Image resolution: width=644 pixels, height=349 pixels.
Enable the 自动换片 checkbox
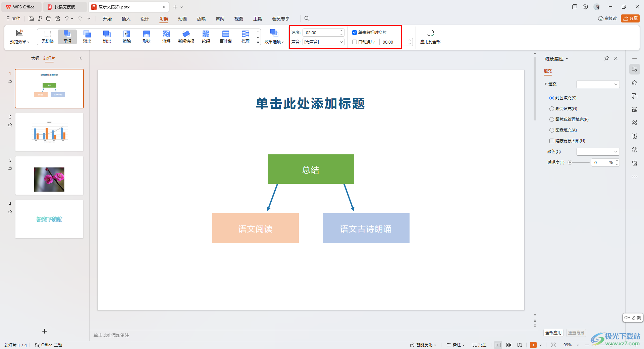355,42
